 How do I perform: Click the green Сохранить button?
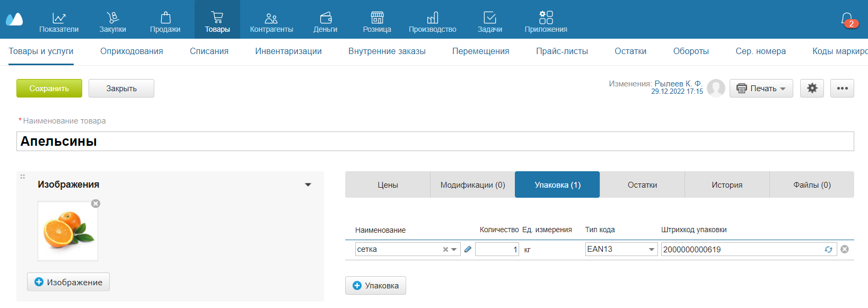[x=49, y=89]
